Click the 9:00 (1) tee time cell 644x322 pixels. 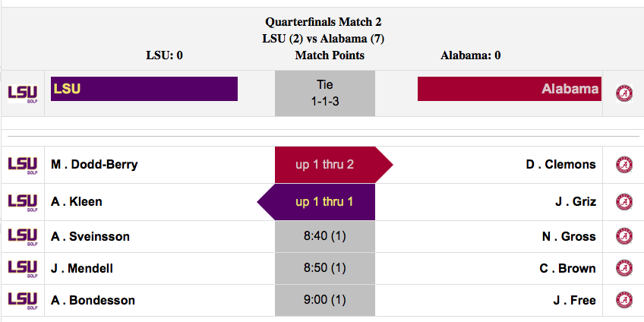325,300
